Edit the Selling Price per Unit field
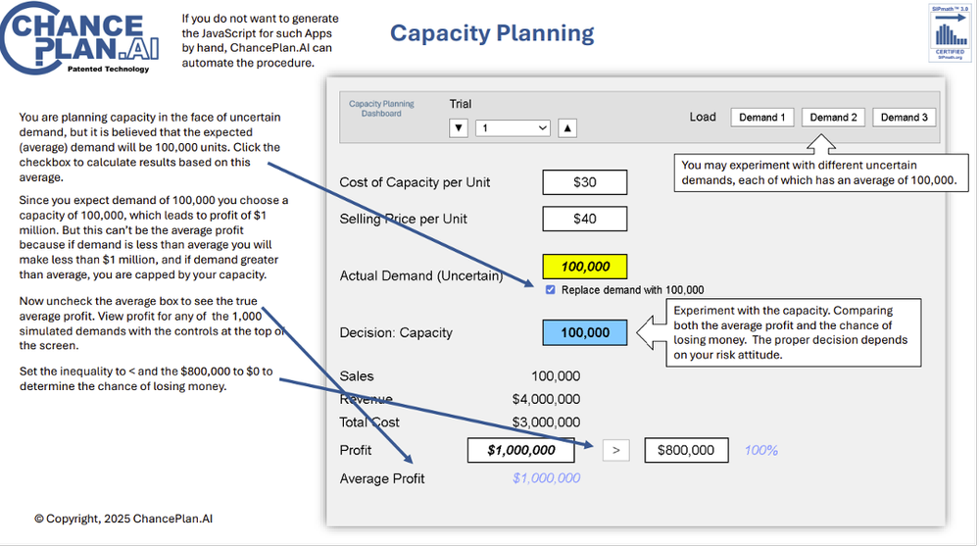The width and height of the screenshot is (980, 546). point(585,219)
